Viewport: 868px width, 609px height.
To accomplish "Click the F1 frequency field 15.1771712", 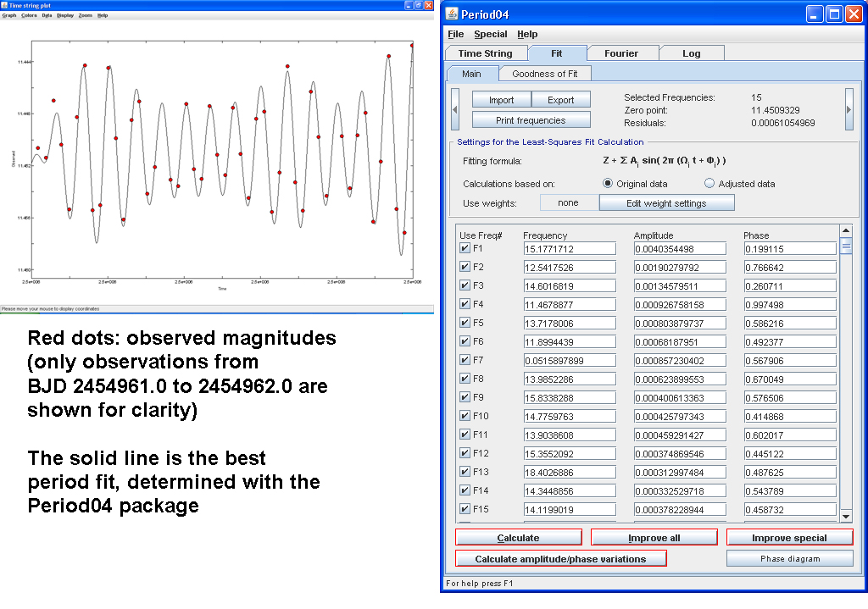I will [x=570, y=249].
